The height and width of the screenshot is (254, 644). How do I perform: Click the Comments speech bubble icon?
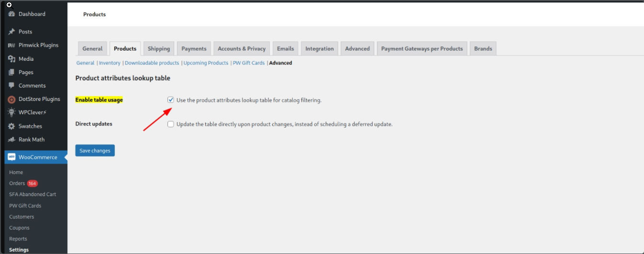pyautogui.click(x=11, y=86)
